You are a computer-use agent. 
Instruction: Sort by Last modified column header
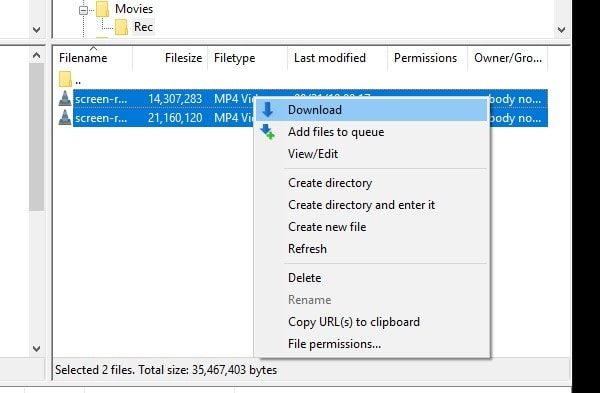pos(337,58)
